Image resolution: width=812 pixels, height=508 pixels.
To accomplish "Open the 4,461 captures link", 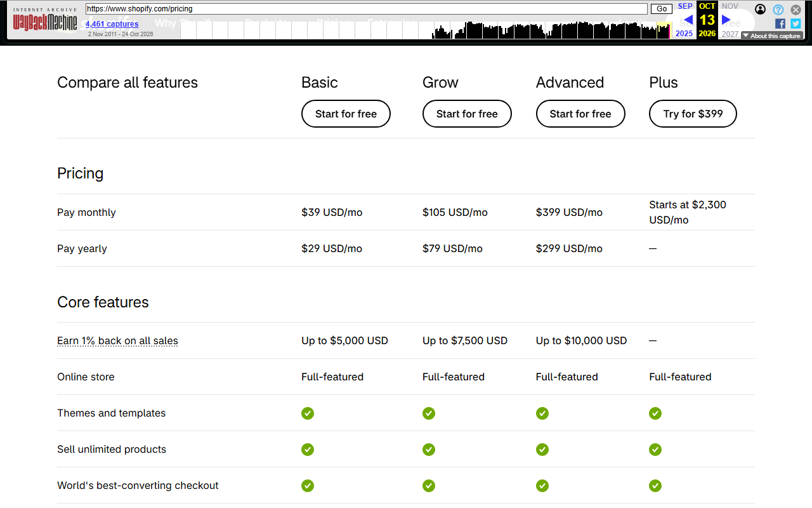I will pos(112,24).
